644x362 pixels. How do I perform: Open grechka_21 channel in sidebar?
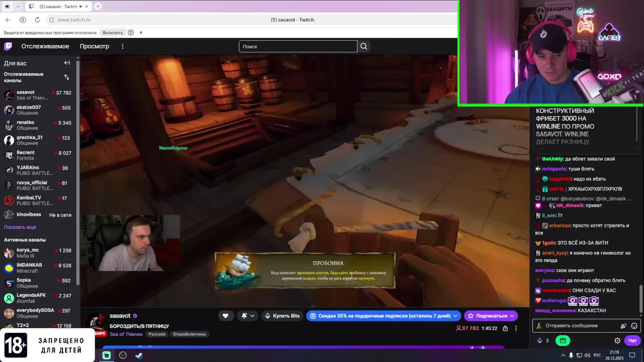click(x=38, y=140)
